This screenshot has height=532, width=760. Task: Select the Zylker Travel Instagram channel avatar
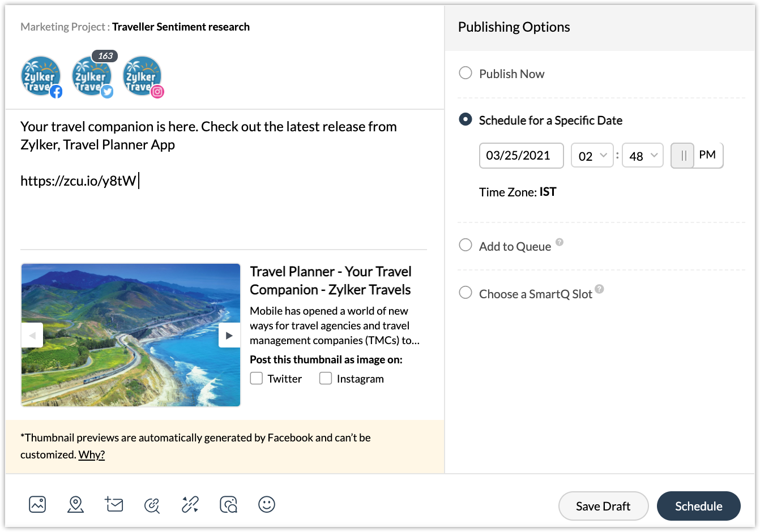coord(143,76)
